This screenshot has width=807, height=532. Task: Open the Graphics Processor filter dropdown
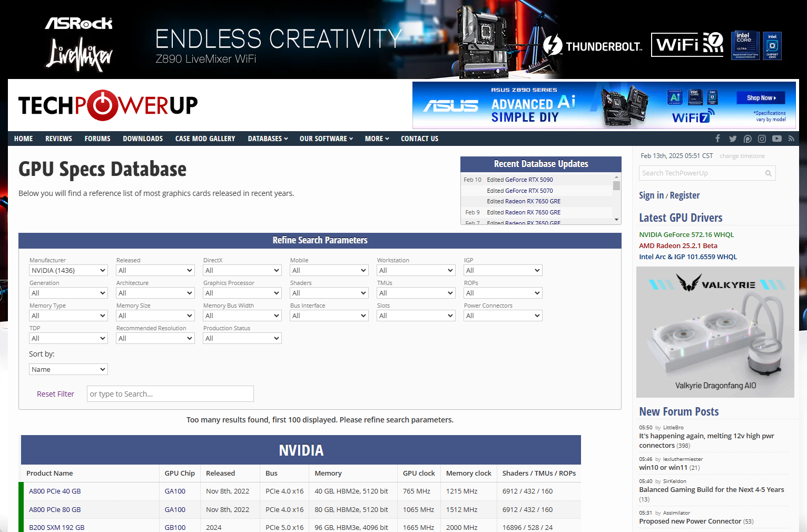click(x=242, y=293)
